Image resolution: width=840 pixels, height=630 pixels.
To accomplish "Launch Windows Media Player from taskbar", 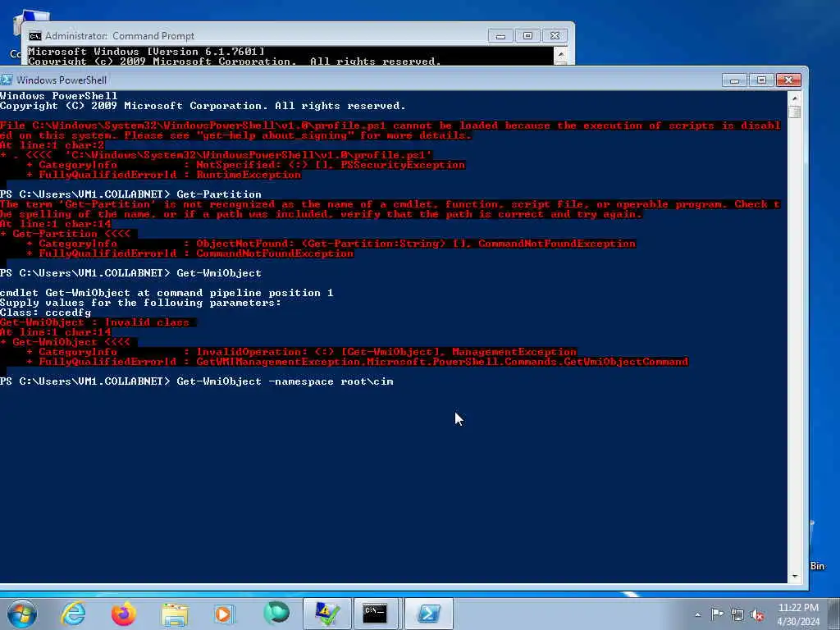I will pyautogui.click(x=225, y=614).
